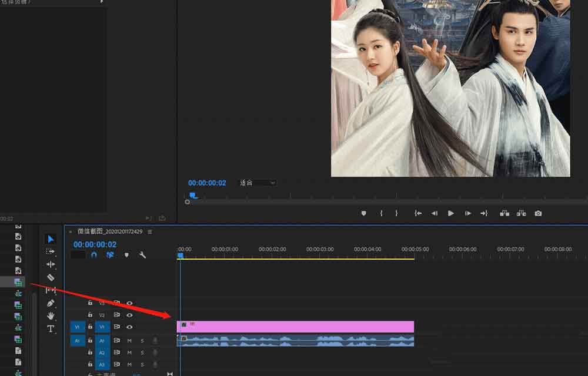Choose the Ripple Edit tool
The height and width of the screenshot is (376, 588).
coord(51,264)
